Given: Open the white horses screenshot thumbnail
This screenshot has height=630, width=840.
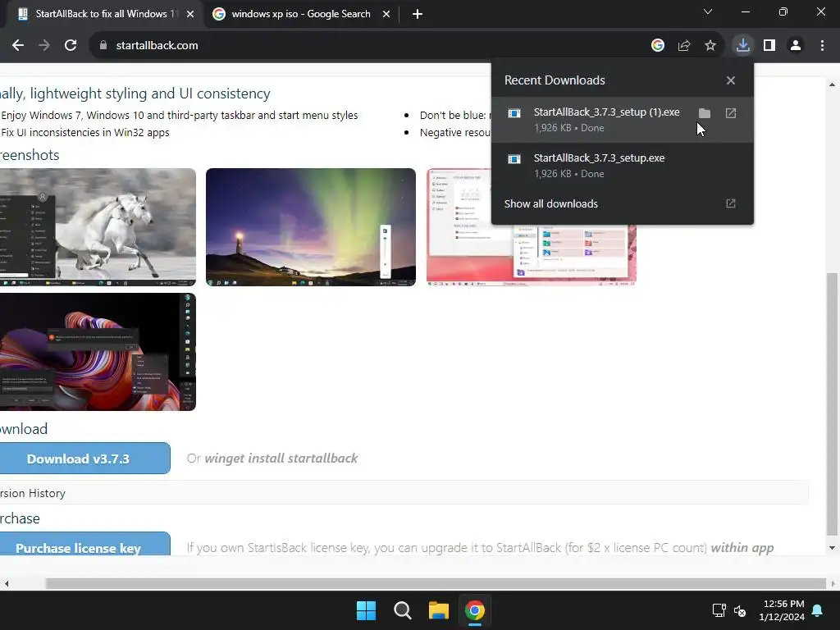Looking at the screenshot, I should tap(98, 227).
